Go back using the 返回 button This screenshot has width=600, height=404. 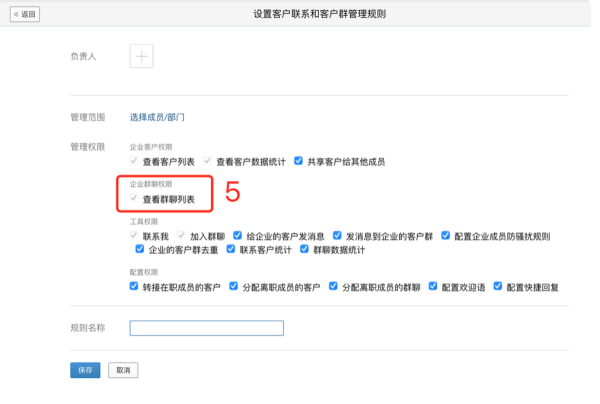click(25, 14)
